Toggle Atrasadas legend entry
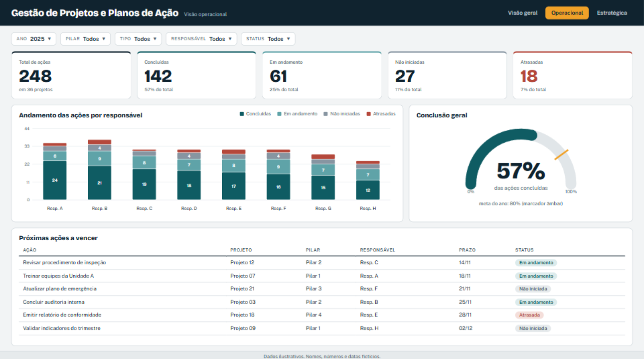Screen dimensions: 644x359 pos(381,114)
